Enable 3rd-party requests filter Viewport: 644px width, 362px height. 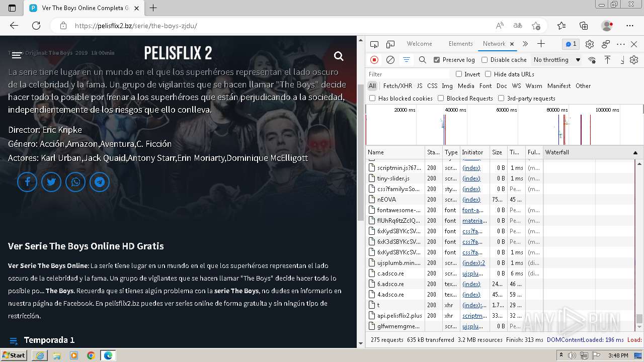501,99
